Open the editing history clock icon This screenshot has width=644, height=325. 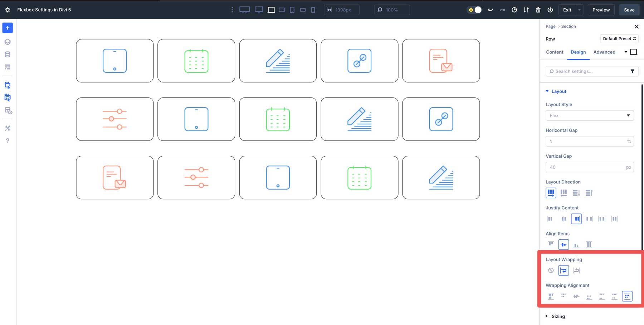(514, 10)
